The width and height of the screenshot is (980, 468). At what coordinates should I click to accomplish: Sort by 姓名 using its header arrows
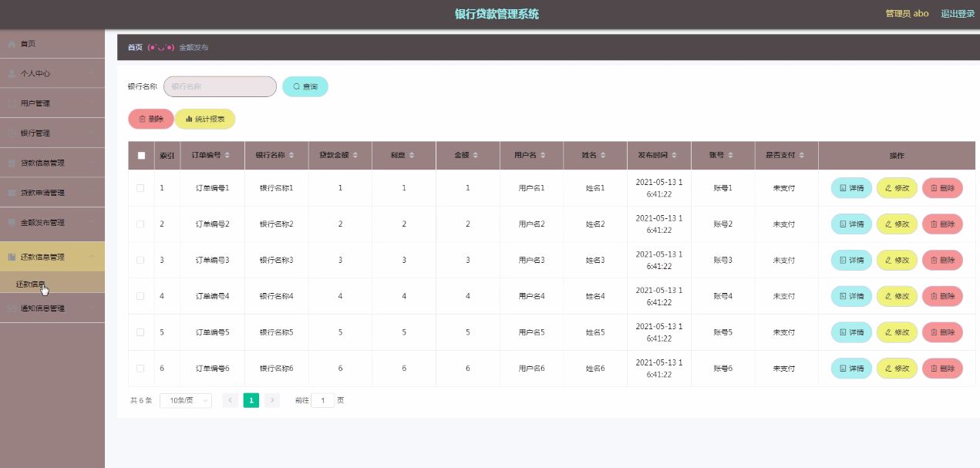[x=603, y=156]
